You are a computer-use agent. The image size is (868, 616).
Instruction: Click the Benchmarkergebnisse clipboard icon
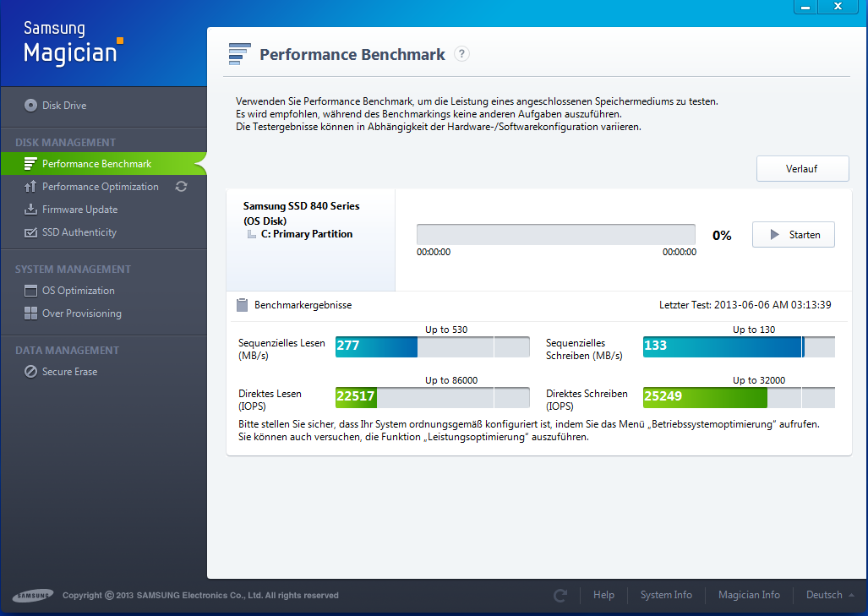[242, 305]
